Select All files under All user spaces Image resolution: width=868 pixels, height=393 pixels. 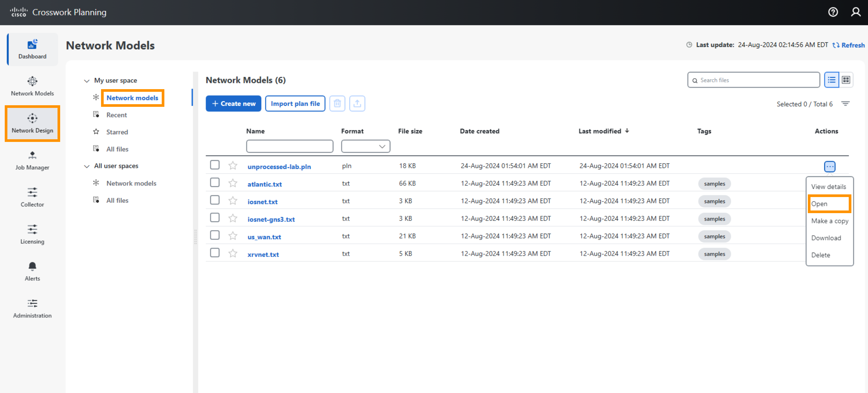click(x=117, y=200)
